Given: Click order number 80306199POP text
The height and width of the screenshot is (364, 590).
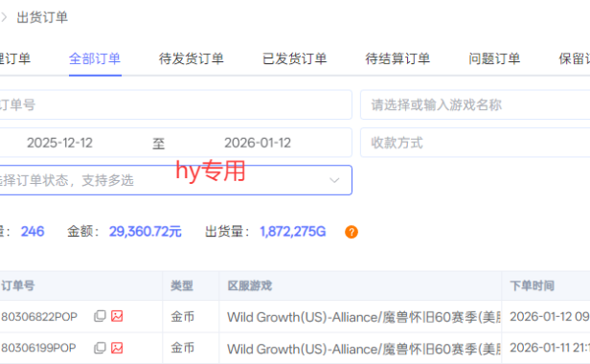Looking at the screenshot, I should click(x=38, y=348).
